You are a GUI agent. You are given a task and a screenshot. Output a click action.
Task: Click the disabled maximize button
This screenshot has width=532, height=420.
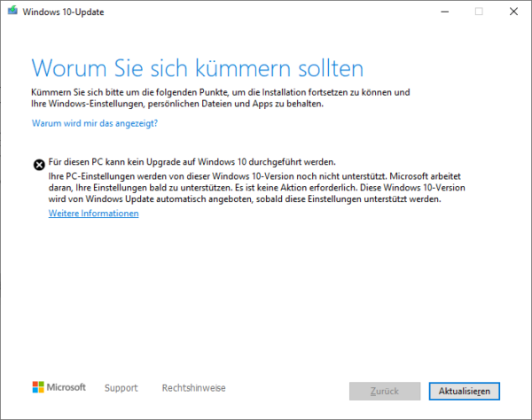479,12
